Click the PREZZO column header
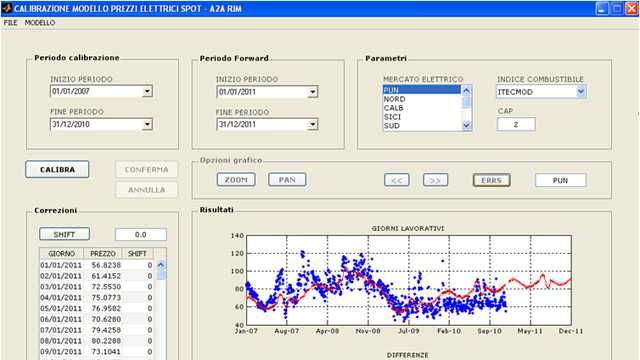Screen dimensions: 640x360 103,253
